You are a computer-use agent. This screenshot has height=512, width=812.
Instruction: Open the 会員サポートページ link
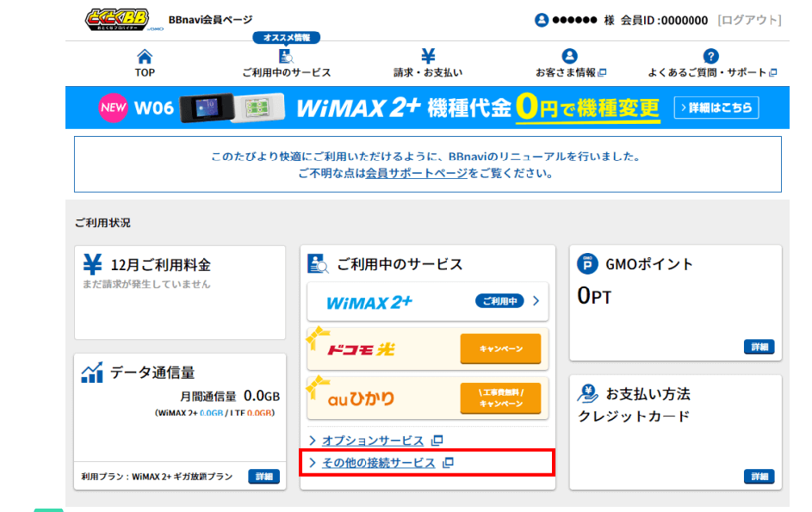[x=417, y=173]
